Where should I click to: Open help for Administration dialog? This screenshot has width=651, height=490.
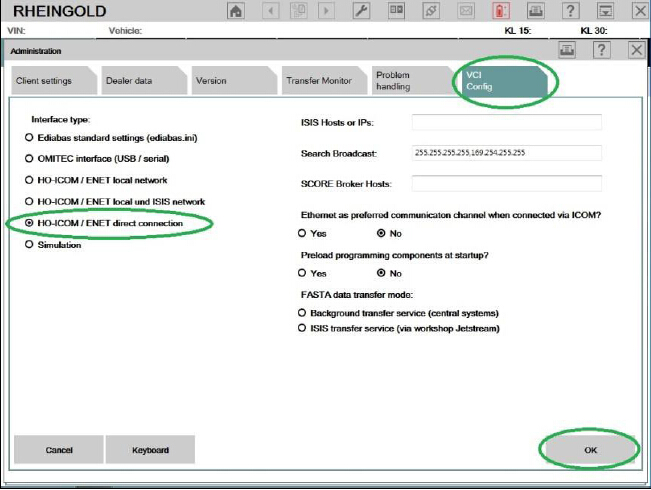[602, 50]
